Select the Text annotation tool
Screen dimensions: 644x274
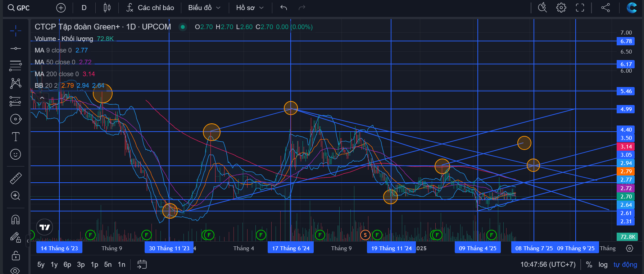point(15,137)
